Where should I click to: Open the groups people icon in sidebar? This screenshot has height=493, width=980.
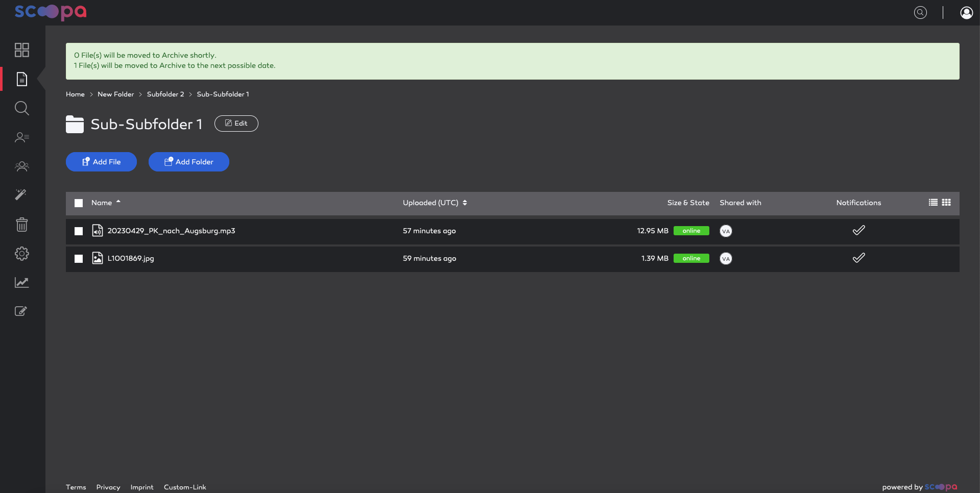(22, 166)
